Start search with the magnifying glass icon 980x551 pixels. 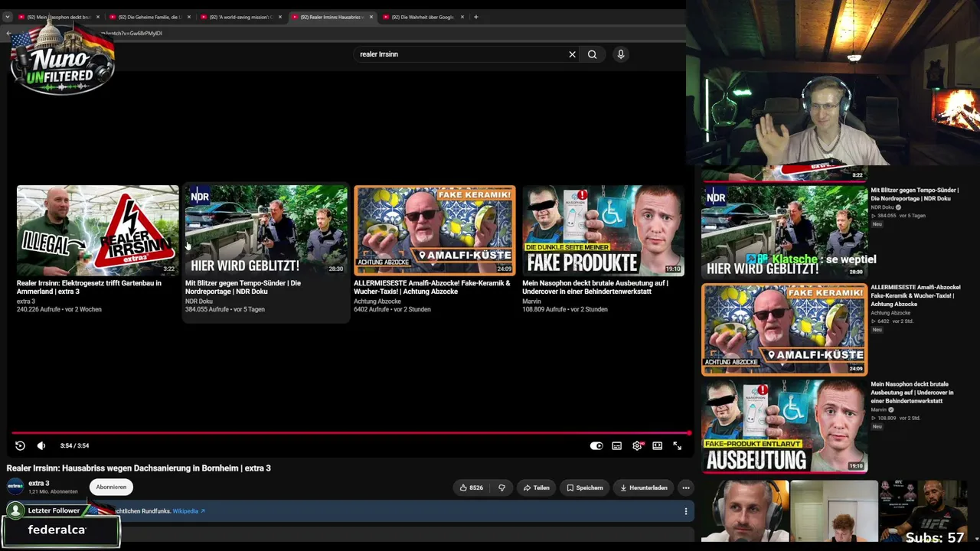(x=592, y=54)
